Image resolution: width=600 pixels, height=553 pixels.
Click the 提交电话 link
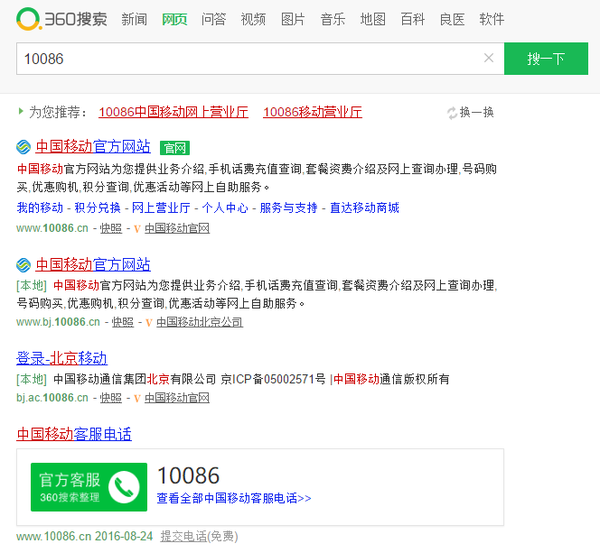click(184, 536)
